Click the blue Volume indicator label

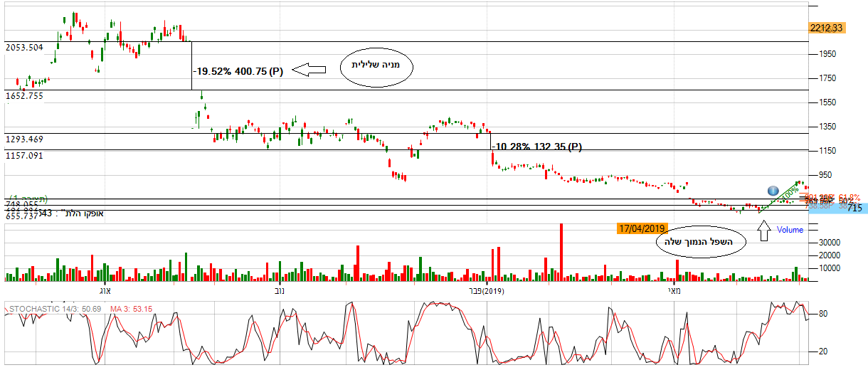coord(790,230)
